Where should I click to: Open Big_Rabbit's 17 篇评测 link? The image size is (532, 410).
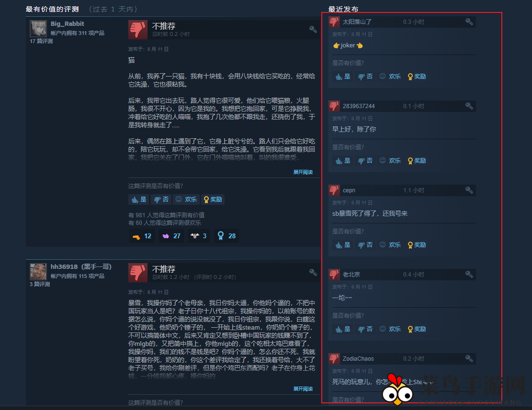point(41,41)
